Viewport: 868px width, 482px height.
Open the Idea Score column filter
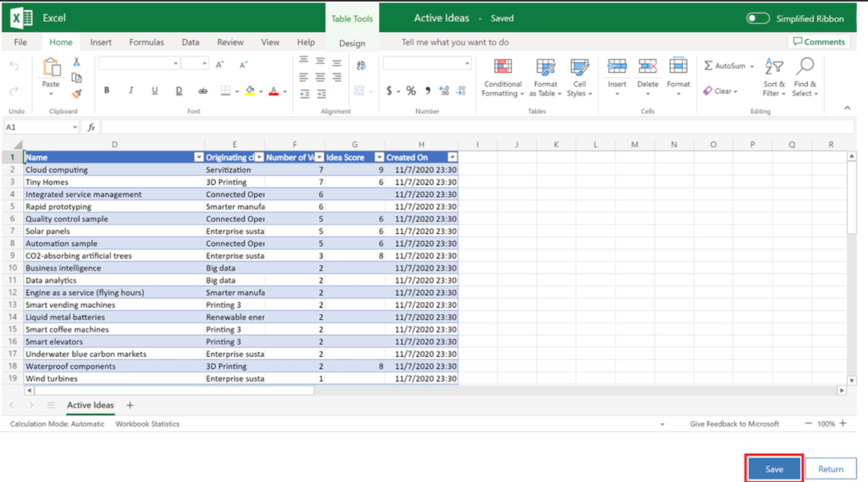[x=380, y=156]
